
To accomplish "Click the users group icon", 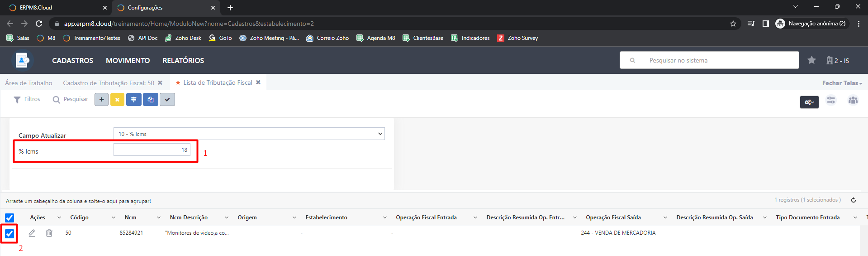I will point(853,101).
